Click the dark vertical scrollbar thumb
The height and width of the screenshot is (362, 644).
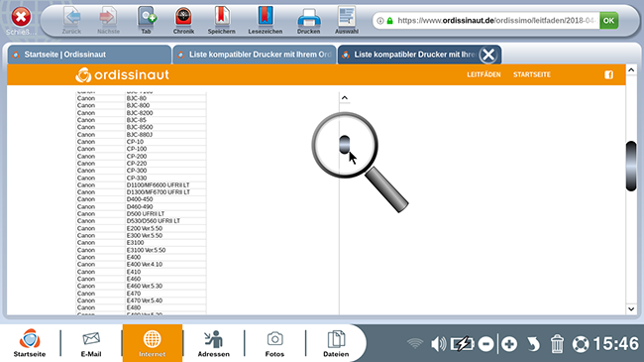(x=631, y=166)
